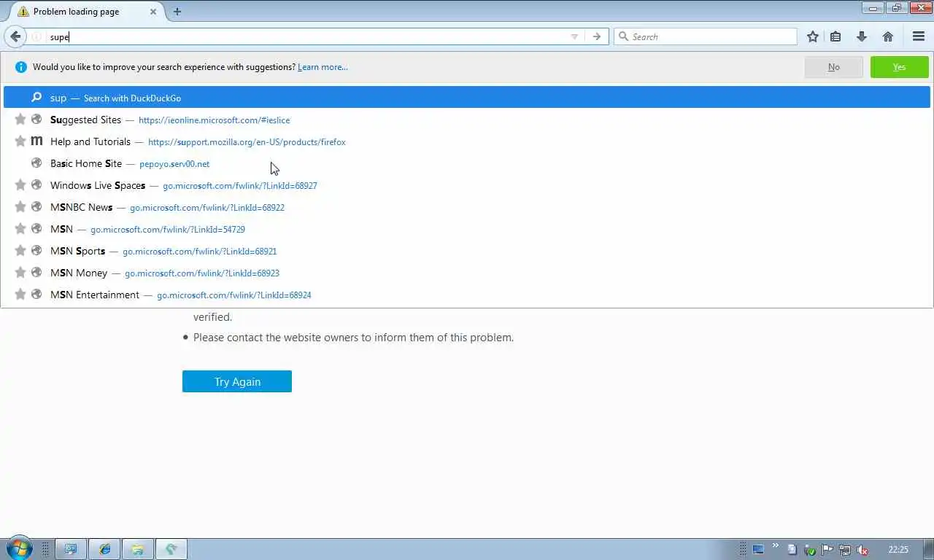Choose MSN Sports autocomplete entry
Screen dimensions: 934x560
click(467, 251)
